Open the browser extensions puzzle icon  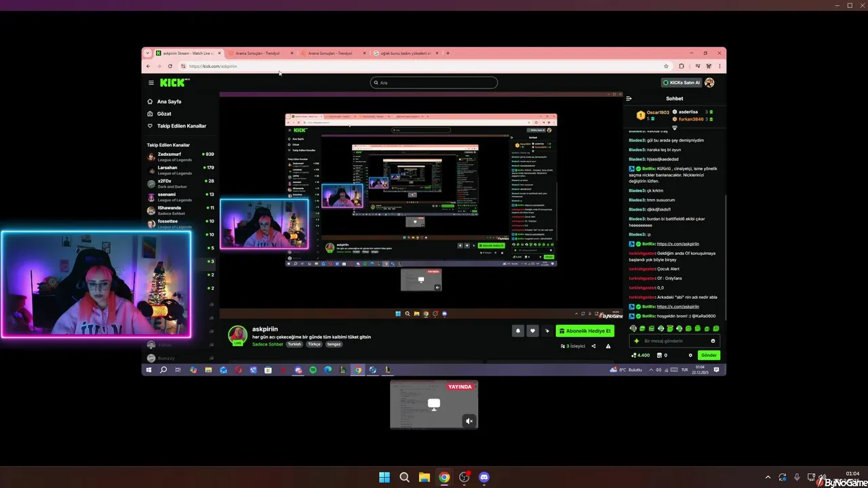[682, 66]
